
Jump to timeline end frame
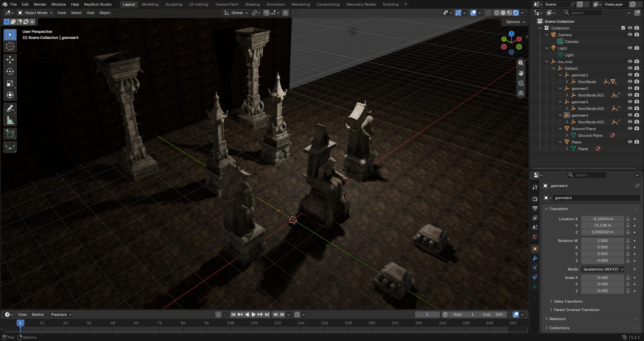[267, 315]
